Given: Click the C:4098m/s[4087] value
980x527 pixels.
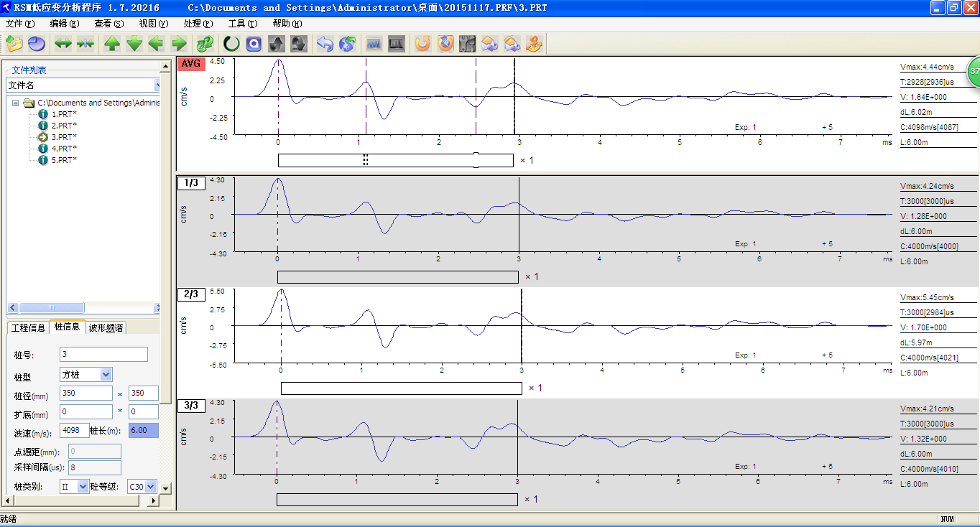Looking at the screenshot, I should (x=929, y=127).
